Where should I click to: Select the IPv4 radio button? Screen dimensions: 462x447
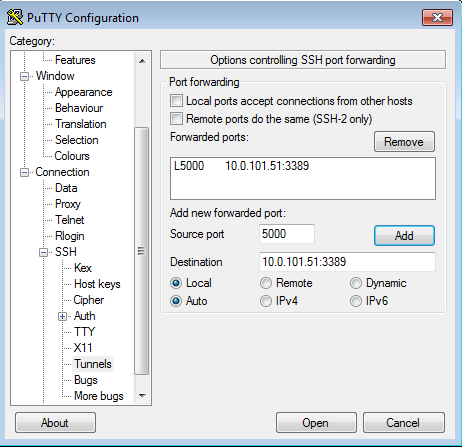pyautogui.click(x=266, y=301)
